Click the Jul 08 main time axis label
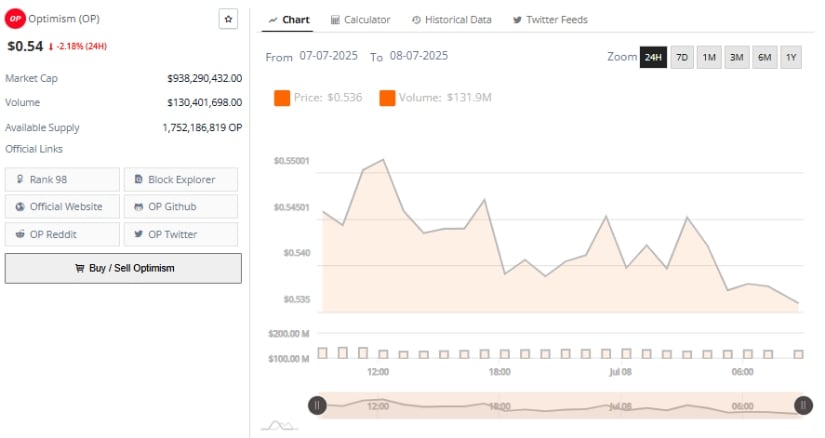The height and width of the screenshot is (438, 825). (620, 372)
